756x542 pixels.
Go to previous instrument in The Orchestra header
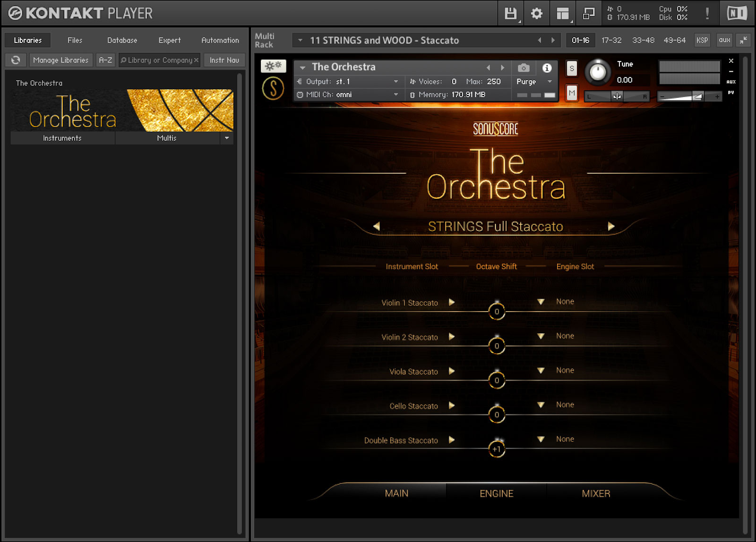pos(489,68)
